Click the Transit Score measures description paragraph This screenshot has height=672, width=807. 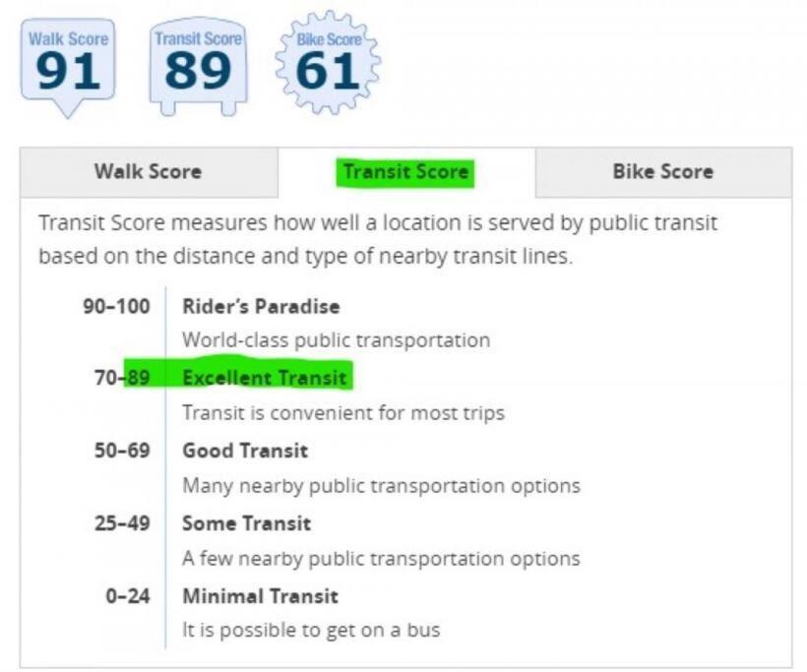coord(378,239)
